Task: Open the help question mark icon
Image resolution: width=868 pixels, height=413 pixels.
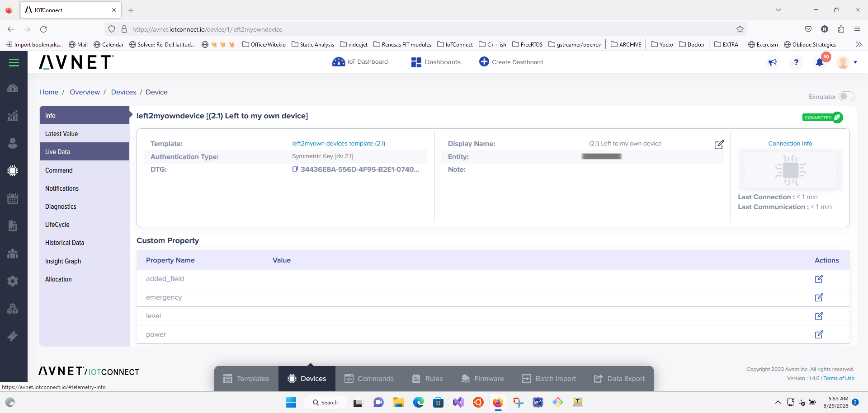Action: (x=796, y=62)
